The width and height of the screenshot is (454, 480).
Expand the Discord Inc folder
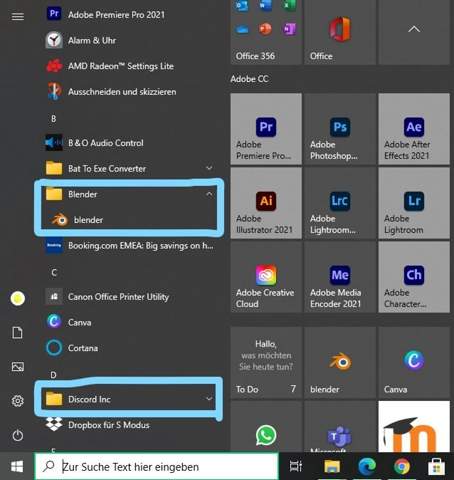pos(130,399)
